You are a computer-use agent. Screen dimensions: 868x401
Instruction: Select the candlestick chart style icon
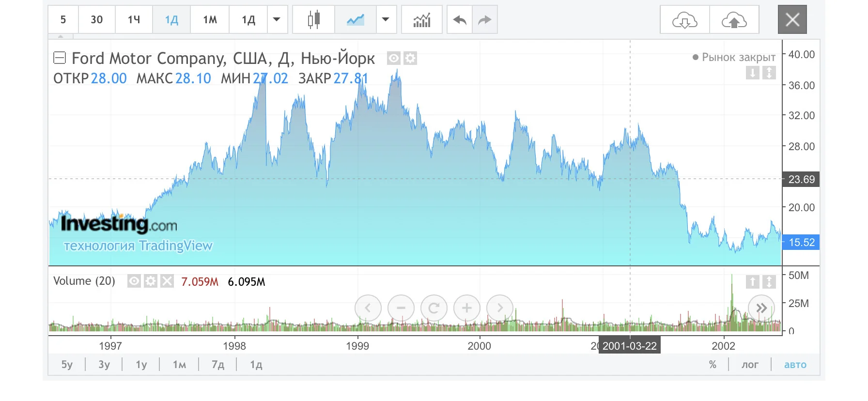(x=313, y=20)
